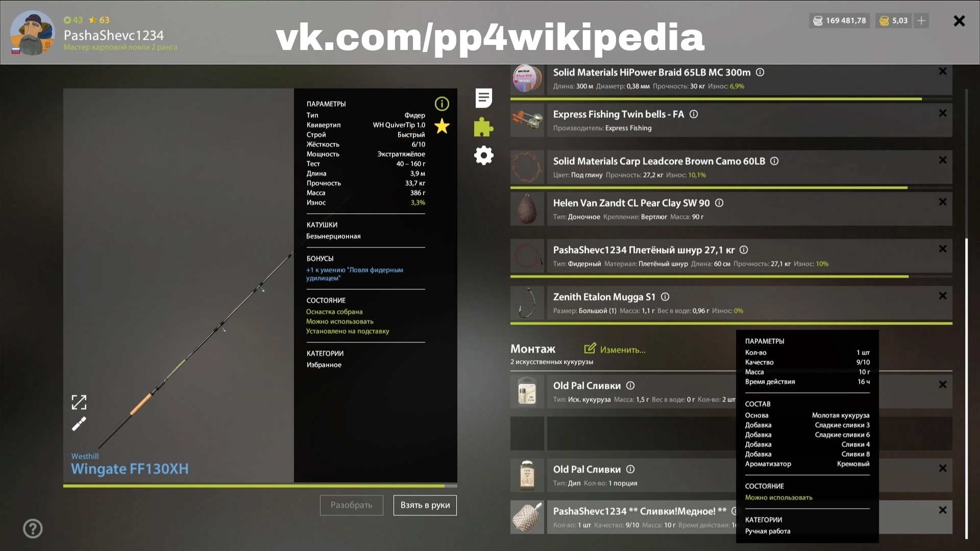Click the plus button to add gold
Image resolution: width=980 pixels, height=551 pixels.
pos(921,20)
